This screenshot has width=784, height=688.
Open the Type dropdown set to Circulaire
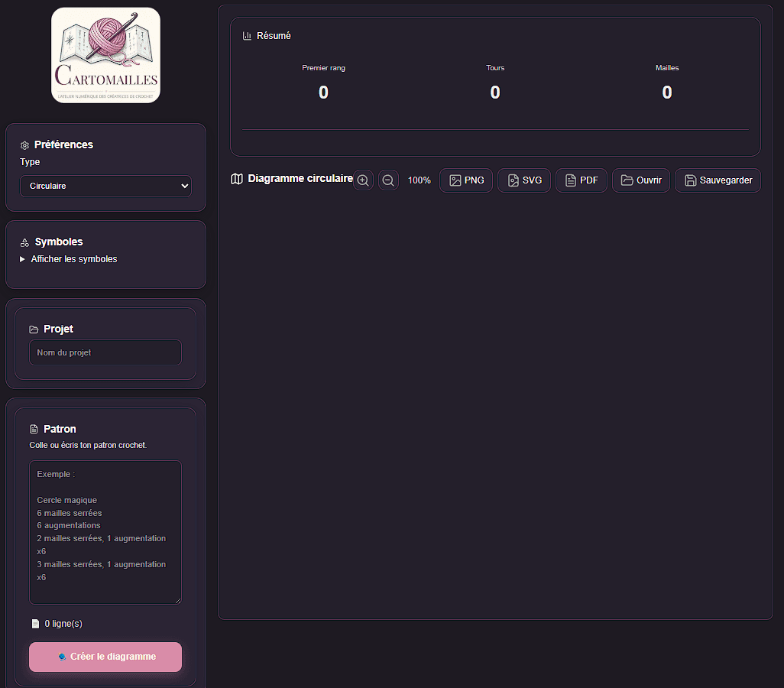coord(105,186)
